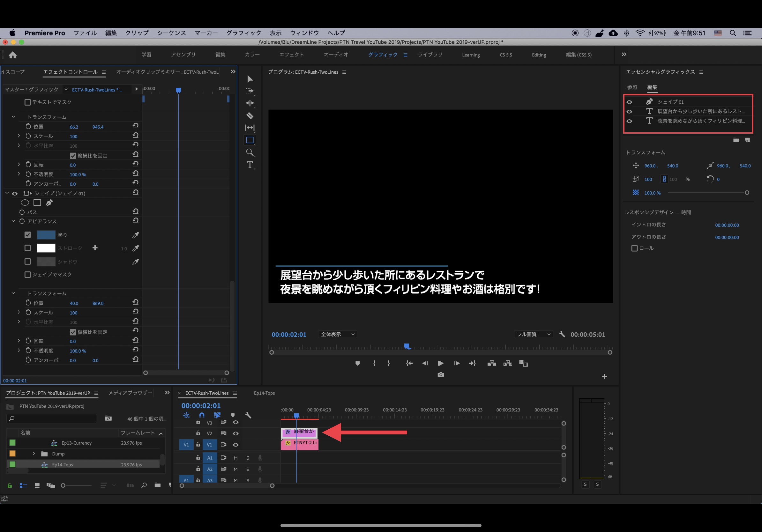Click New Layer icon in Essential Graphics
The height and width of the screenshot is (532, 762).
(747, 140)
